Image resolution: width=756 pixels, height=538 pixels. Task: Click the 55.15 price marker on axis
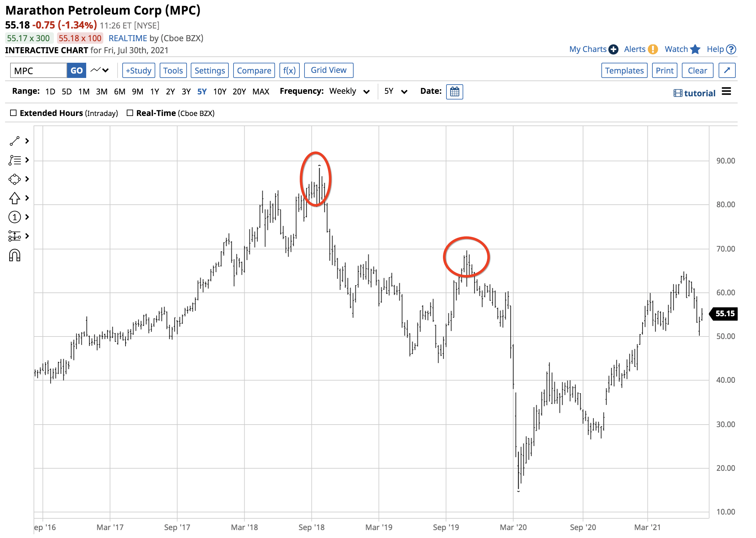click(x=723, y=314)
